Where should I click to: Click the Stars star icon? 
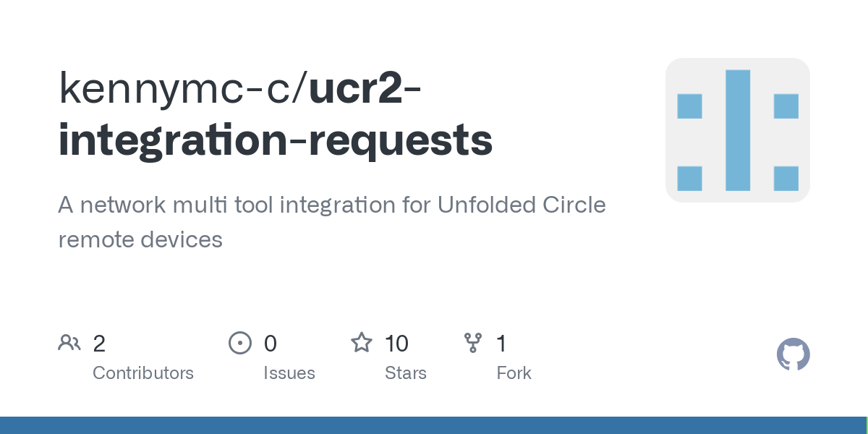[x=362, y=342]
